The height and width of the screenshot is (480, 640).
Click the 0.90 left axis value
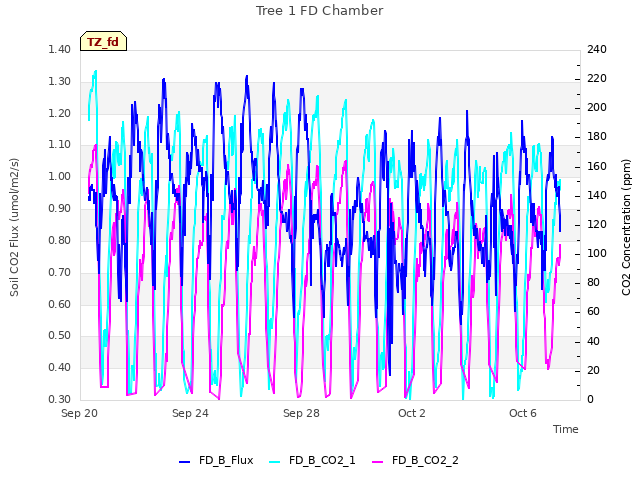click(60, 209)
